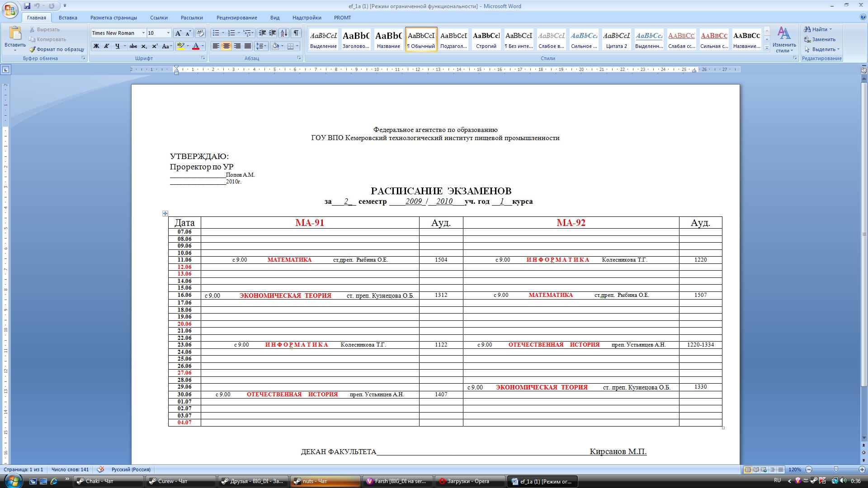Click the clear formatting icon
The image size is (868, 488).
200,33
